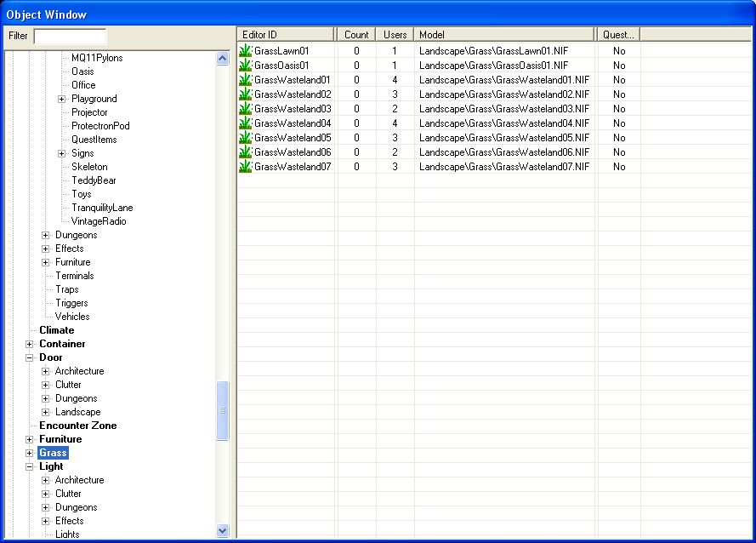The image size is (756, 543).
Task: Select the Encounter Zone category
Action: point(78,426)
